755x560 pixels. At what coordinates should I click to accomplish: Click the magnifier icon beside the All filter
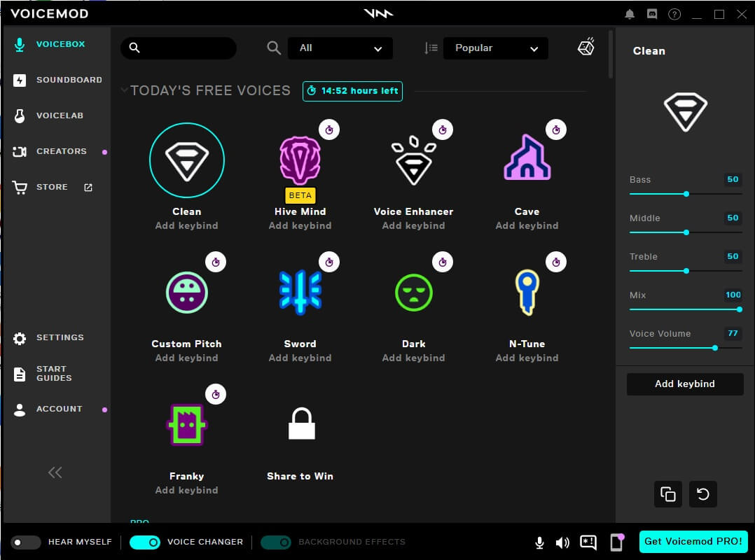click(x=274, y=48)
